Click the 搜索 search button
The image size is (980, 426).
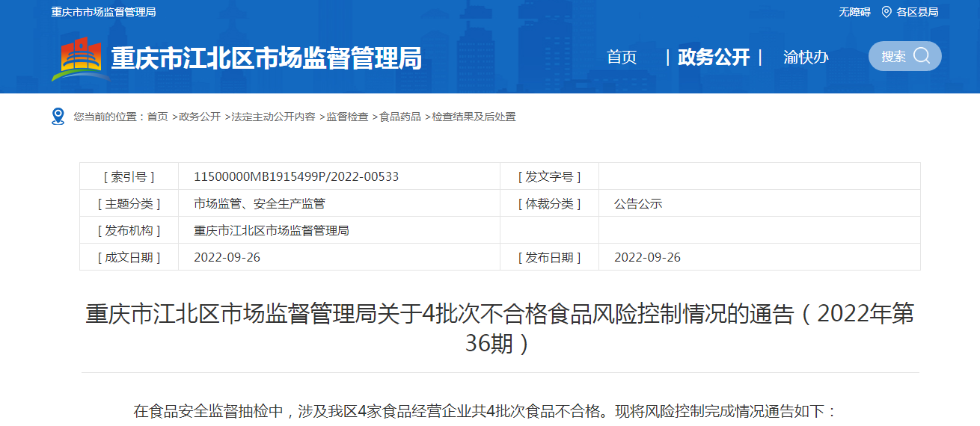point(905,56)
